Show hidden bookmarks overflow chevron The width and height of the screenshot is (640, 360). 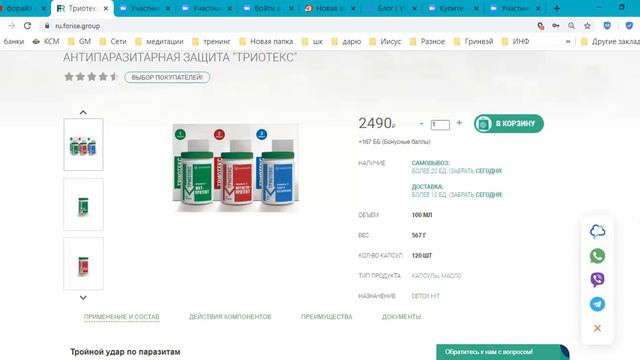point(568,41)
